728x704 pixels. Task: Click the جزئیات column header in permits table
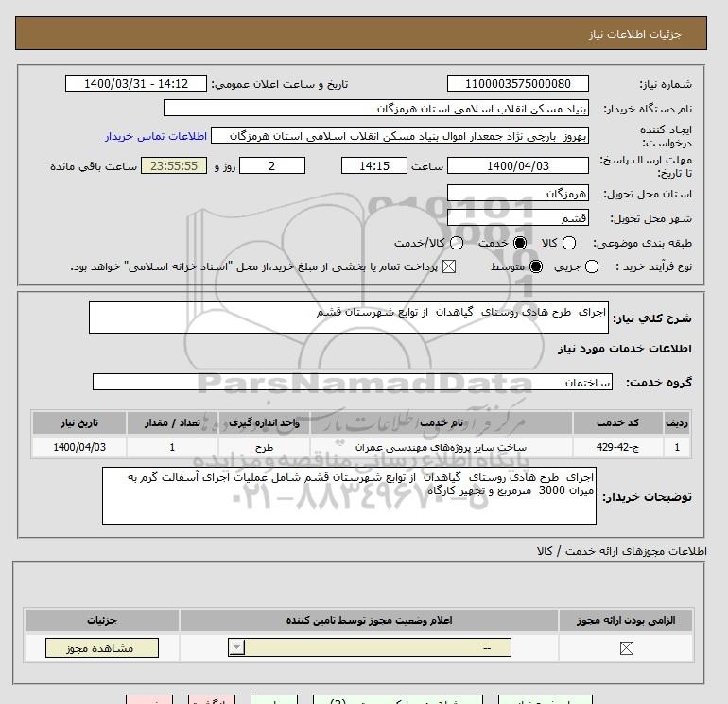coord(102,620)
